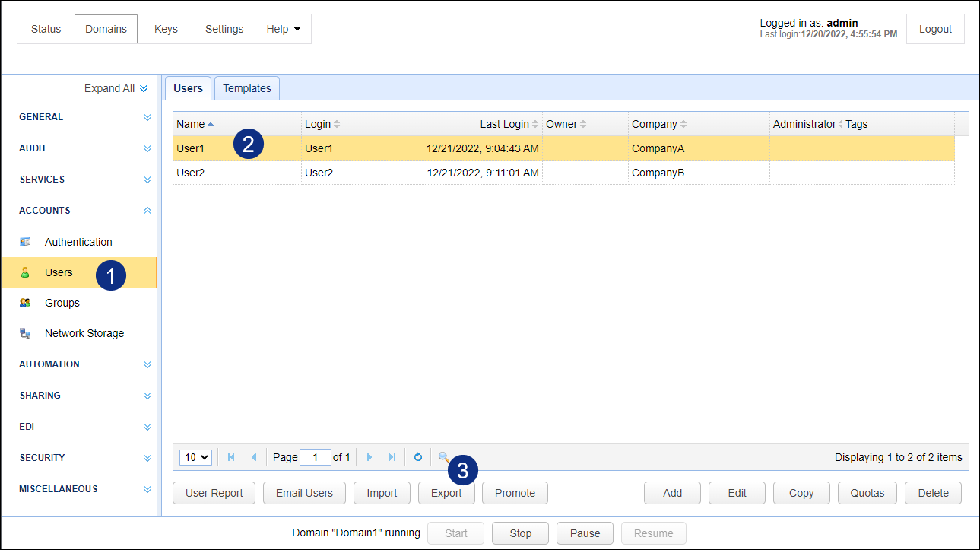
Task: Click the Add button
Action: tap(673, 493)
